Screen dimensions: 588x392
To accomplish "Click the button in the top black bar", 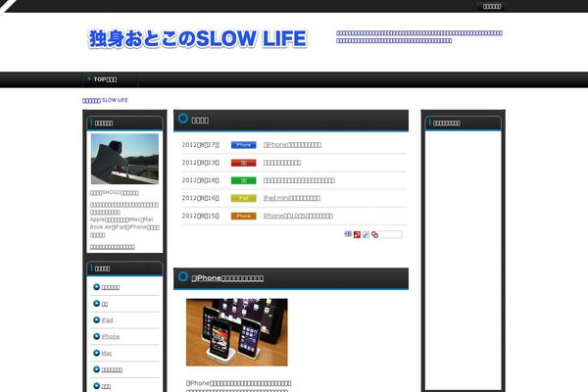I will (492, 7).
